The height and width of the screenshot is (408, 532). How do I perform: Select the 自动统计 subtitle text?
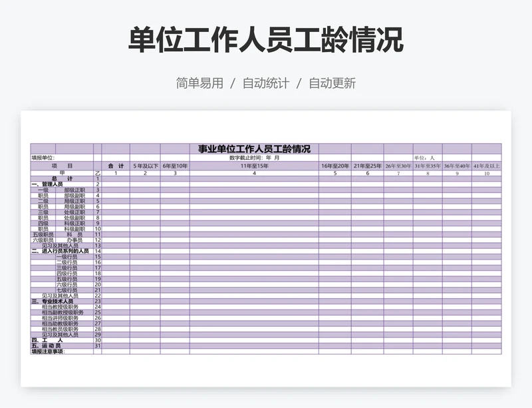[x=266, y=83]
